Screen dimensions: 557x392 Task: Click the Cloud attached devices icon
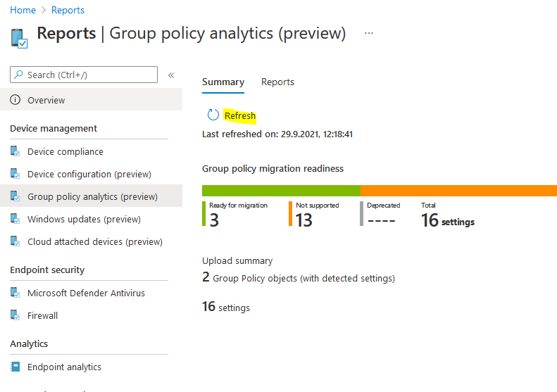pyautogui.click(x=15, y=241)
